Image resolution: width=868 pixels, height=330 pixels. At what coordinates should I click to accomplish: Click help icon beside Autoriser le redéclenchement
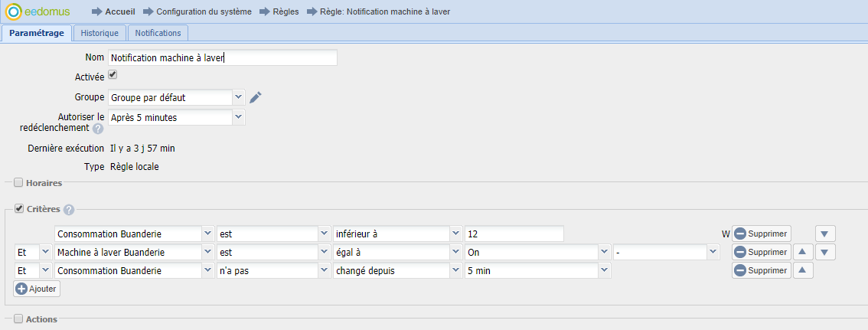[x=98, y=129]
